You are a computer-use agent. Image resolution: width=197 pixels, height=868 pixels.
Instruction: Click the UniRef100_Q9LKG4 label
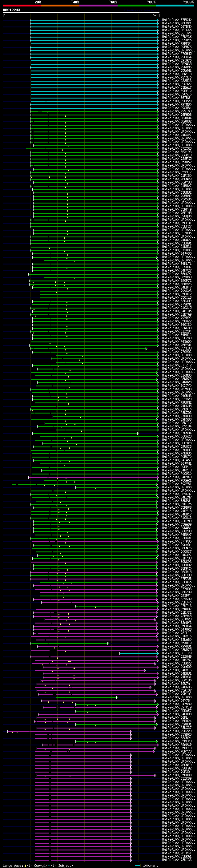(177, 57)
